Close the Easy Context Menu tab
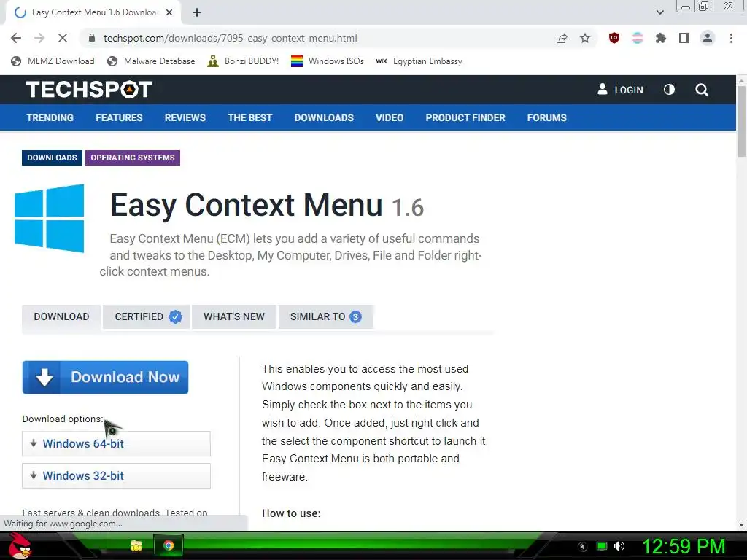Image resolution: width=747 pixels, height=560 pixels. tap(169, 13)
